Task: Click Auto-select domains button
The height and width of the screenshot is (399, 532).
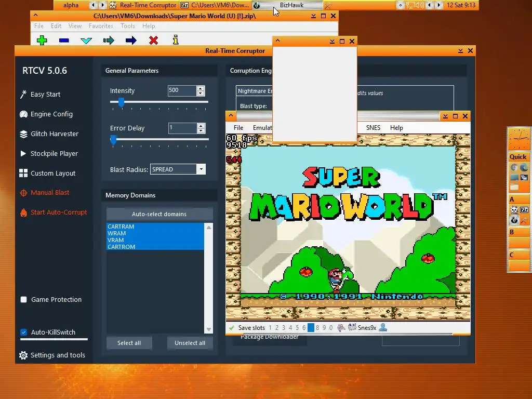Action: 159,214
